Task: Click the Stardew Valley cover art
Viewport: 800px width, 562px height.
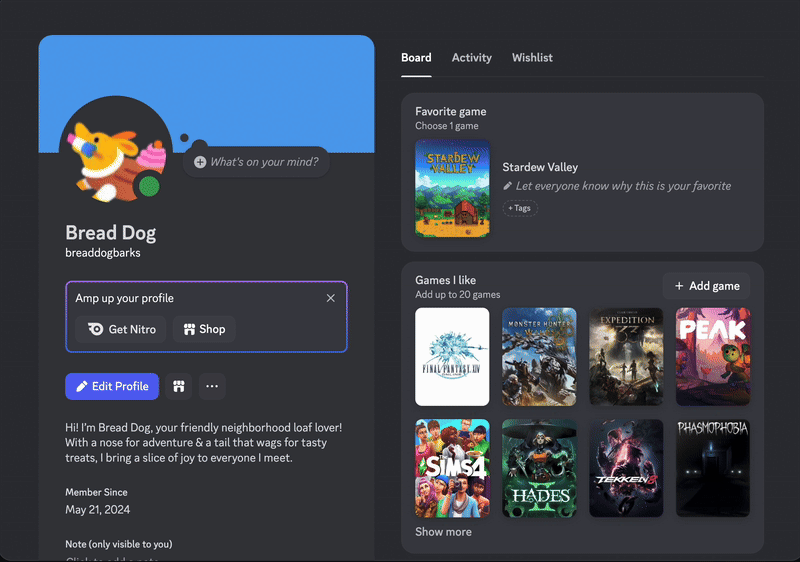Action: point(453,188)
